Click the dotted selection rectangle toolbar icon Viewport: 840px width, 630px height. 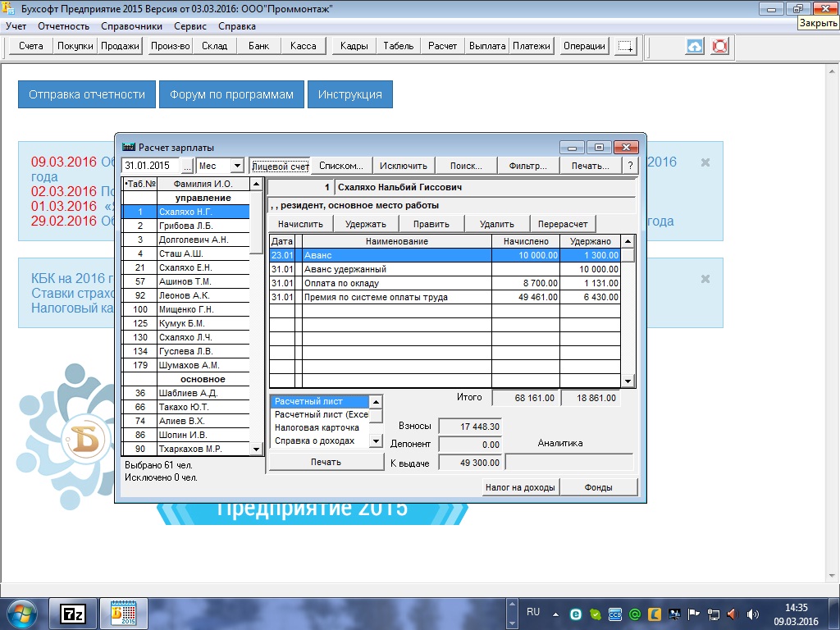coord(626,47)
